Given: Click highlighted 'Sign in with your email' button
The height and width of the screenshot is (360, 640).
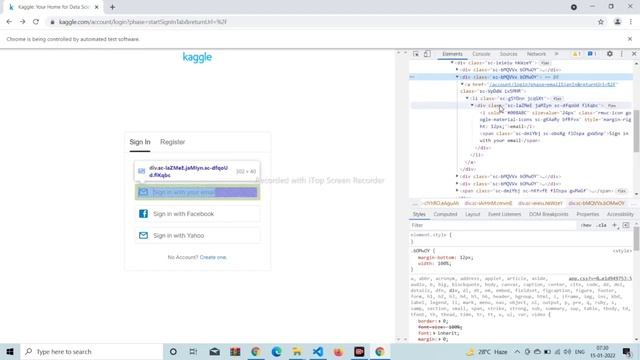Looking at the screenshot, I should click(198, 192).
